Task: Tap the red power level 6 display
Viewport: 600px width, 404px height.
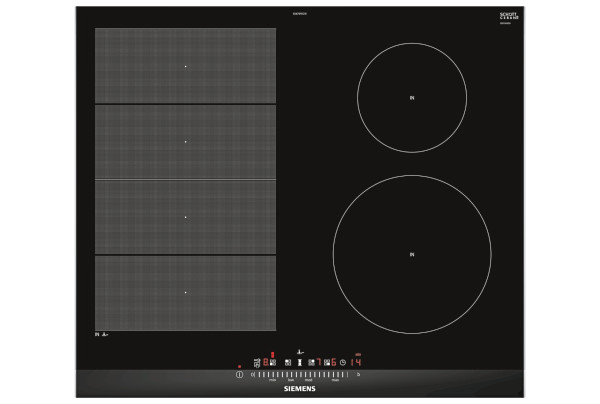Action: click(x=334, y=362)
